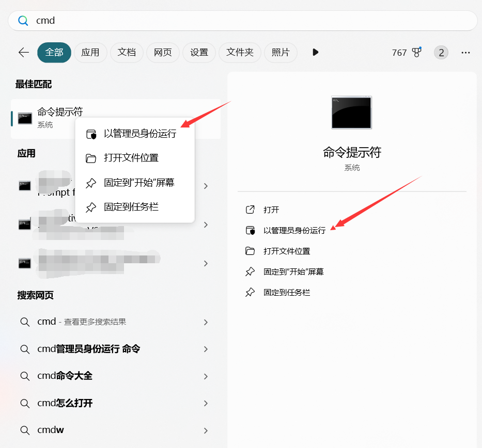Click the pin icon beside context menu 固定到"开始"屏幕

pyautogui.click(x=91, y=183)
